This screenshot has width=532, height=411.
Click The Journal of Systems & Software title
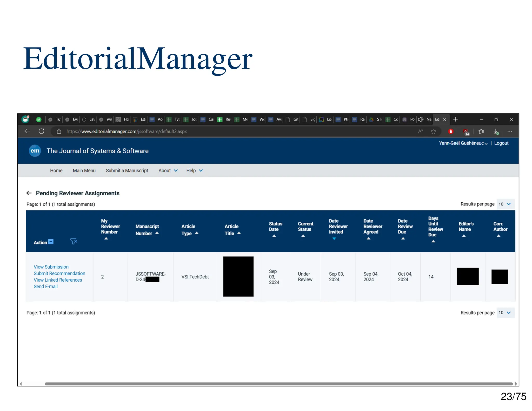(97, 151)
